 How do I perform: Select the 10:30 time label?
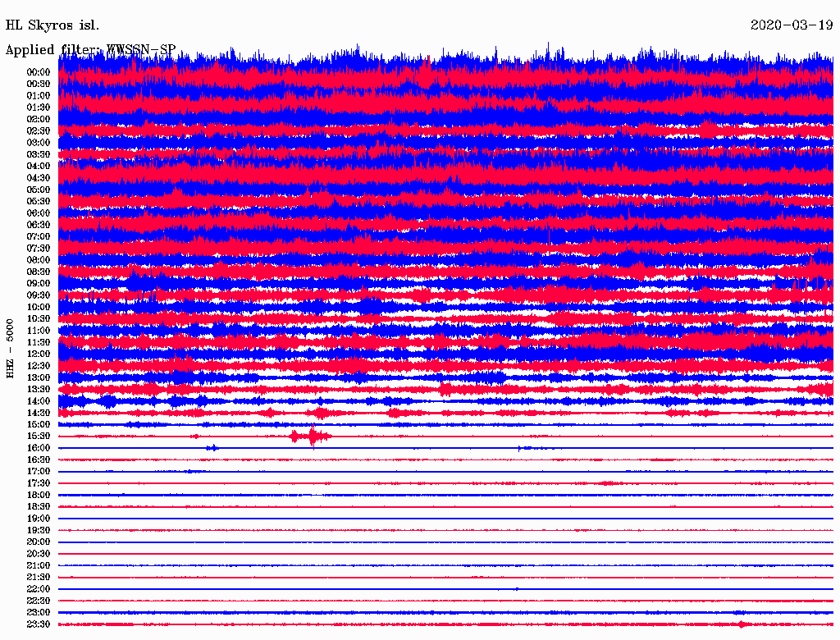pos(39,318)
